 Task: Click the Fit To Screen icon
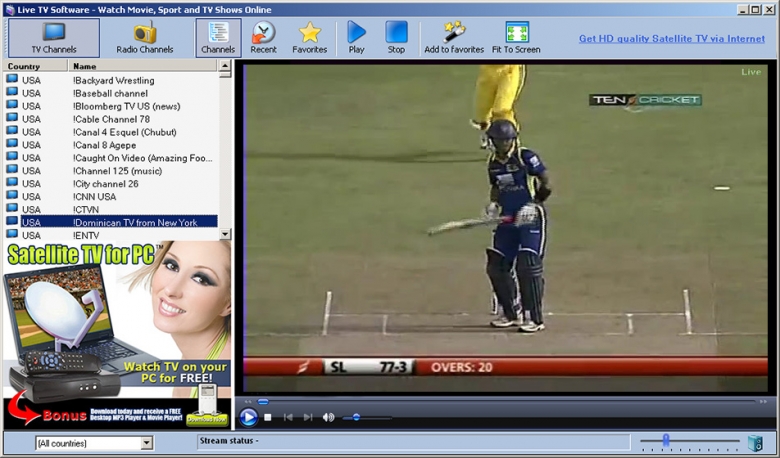coord(516,37)
